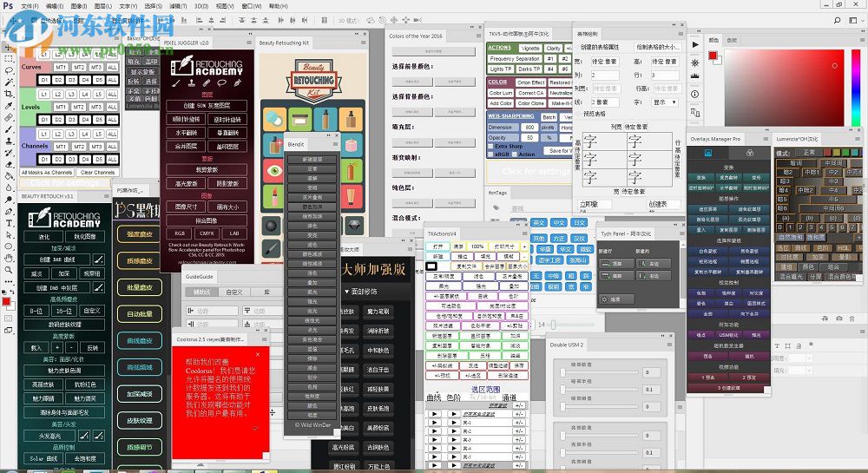
Task: Select the Clone Stamp tool in left toolbar
Action: tap(9, 141)
